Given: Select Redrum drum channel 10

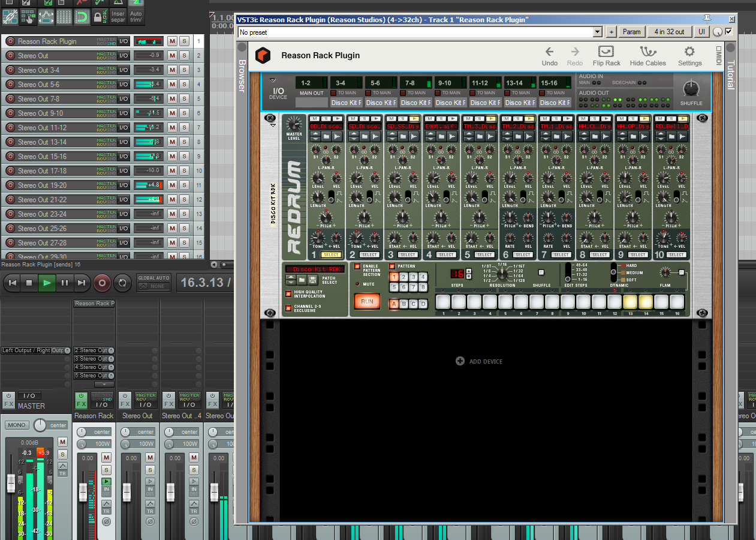Looking at the screenshot, I should (676, 255).
